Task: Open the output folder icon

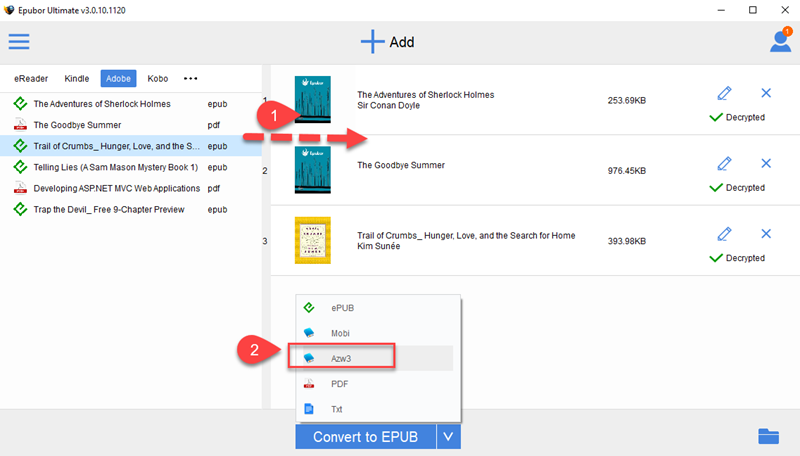Action: (x=768, y=436)
